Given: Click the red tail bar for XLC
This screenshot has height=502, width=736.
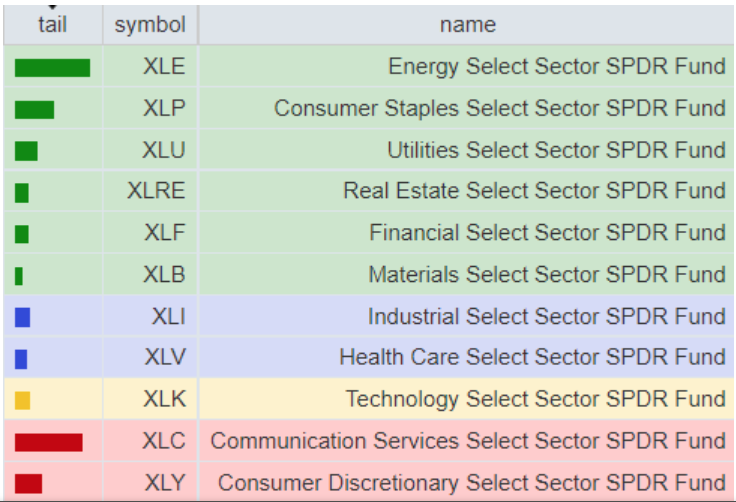Looking at the screenshot, I should pyautogui.click(x=48, y=442).
